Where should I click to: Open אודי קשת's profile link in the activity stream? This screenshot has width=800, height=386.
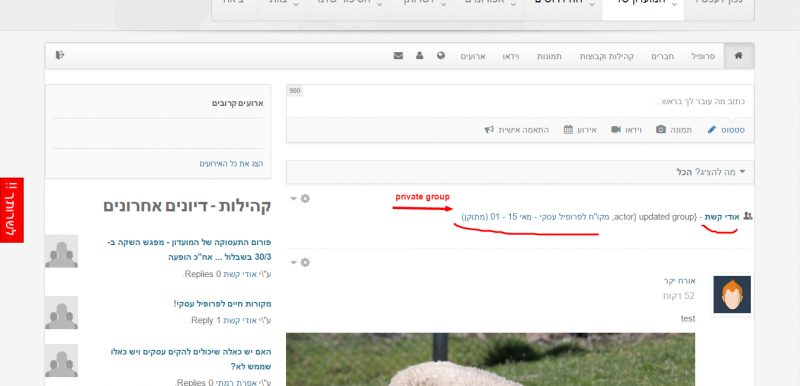tap(722, 217)
